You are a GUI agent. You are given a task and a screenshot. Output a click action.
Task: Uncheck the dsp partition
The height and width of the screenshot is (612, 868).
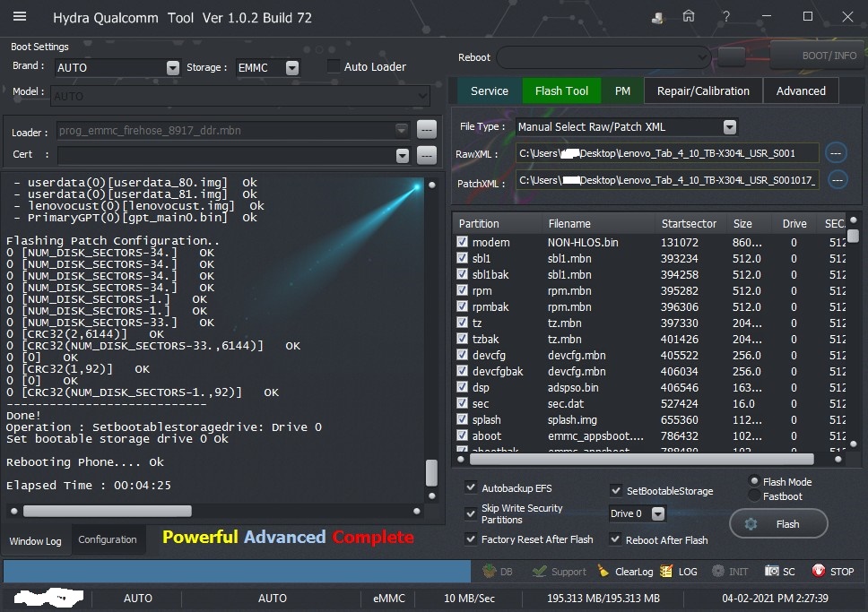pyautogui.click(x=462, y=387)
